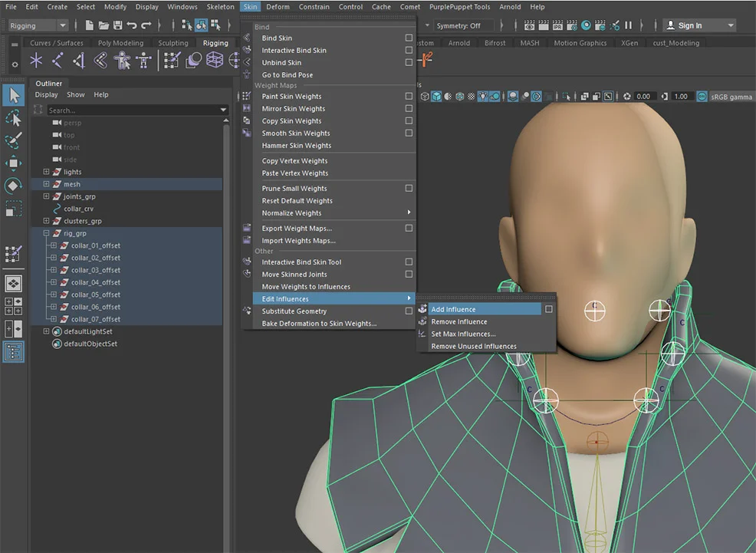Pick the Lasso select tool
This screenshot has width=756, height=553.
click(14, 118)
